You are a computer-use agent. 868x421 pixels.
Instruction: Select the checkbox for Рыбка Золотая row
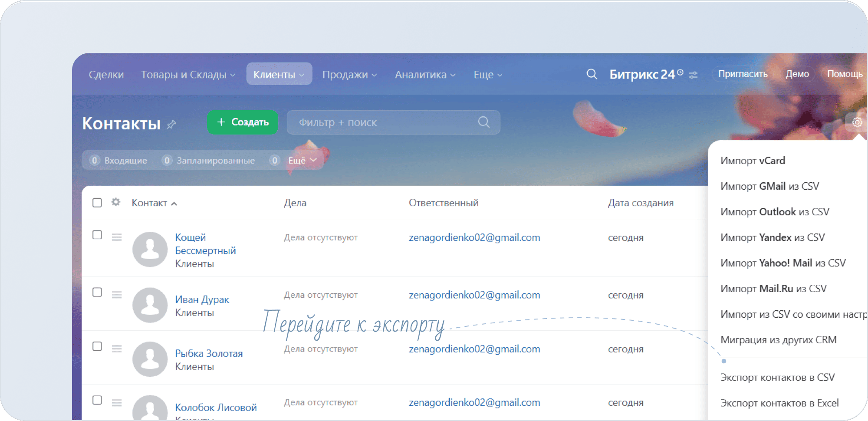coord(97,346)
